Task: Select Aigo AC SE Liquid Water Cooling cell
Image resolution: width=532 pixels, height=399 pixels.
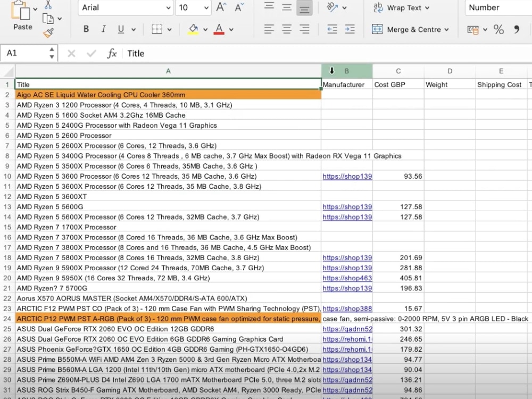Action: 168,95
